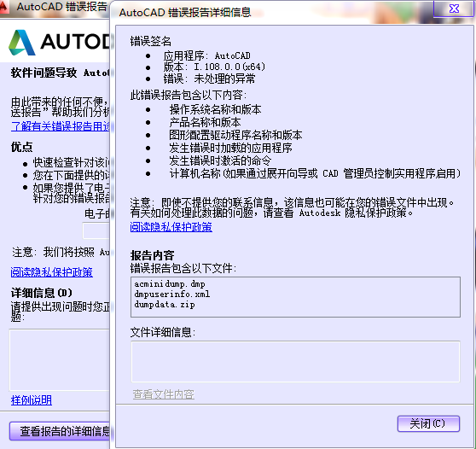This screenshot has height=449, width=476.
Task: Click the 报告内容 heading
Action: pyautogui.click(x=152, y=255)
